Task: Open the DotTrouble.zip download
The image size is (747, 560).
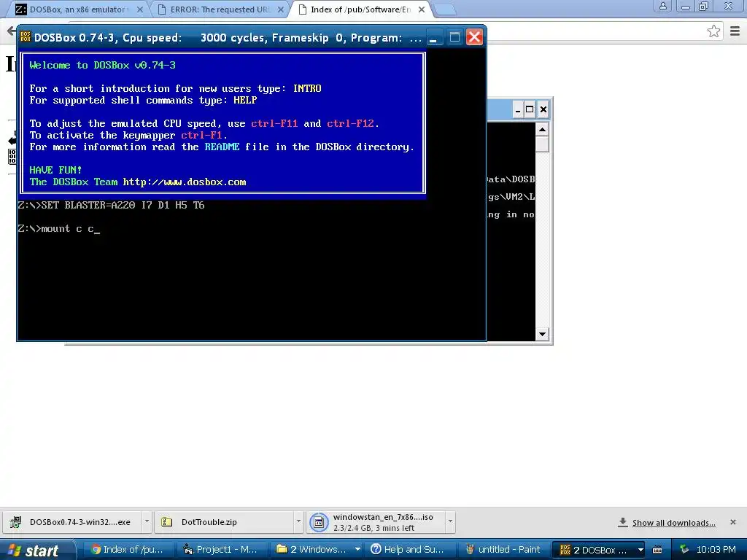Action: tap(223, 522)
